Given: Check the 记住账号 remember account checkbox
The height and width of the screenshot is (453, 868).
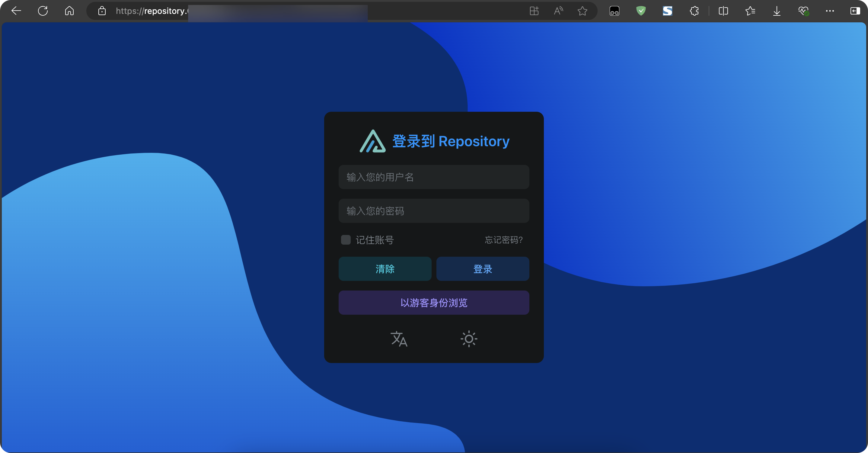Looking at the screenshot, I should [x=346, y=240].
